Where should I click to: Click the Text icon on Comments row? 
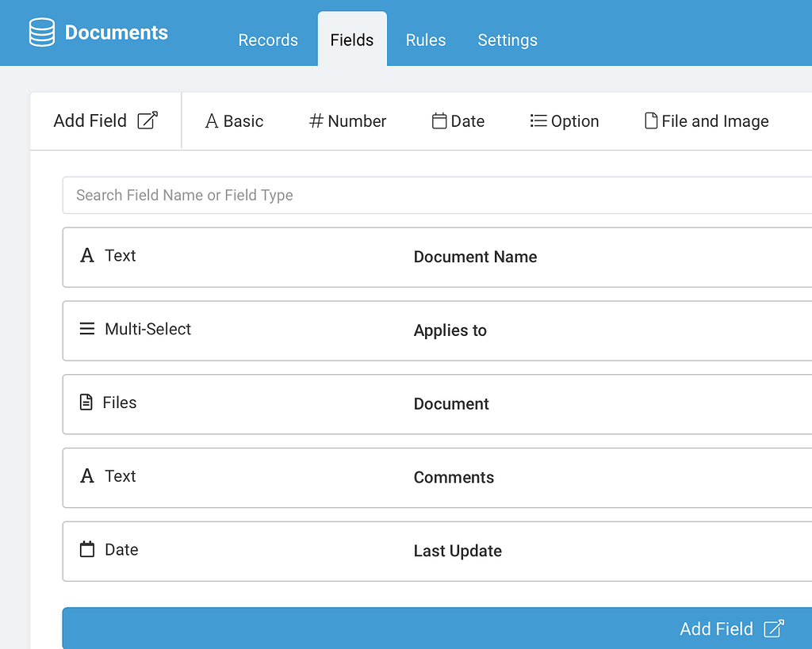[87, 476]
